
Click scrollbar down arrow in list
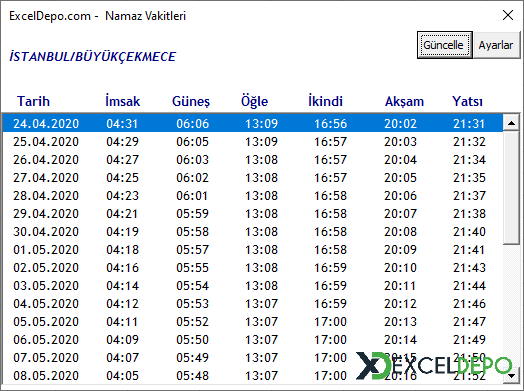tap(511, 375)
